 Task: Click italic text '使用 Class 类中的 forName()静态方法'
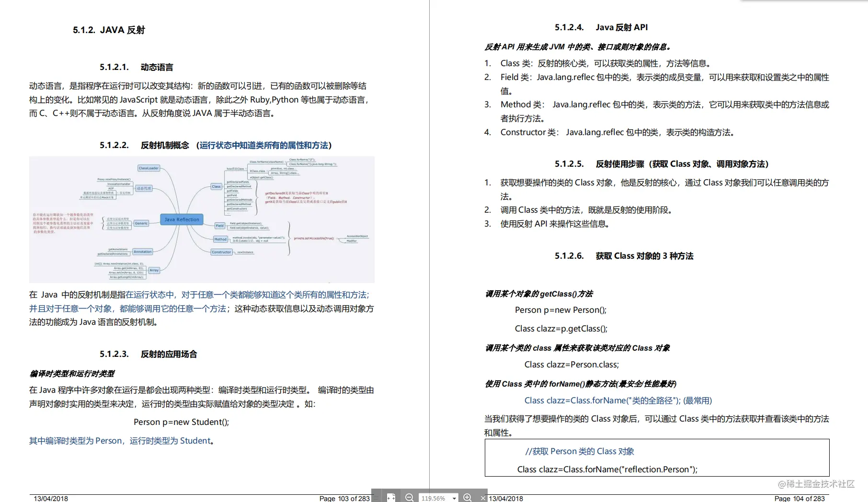coord(581,384)
